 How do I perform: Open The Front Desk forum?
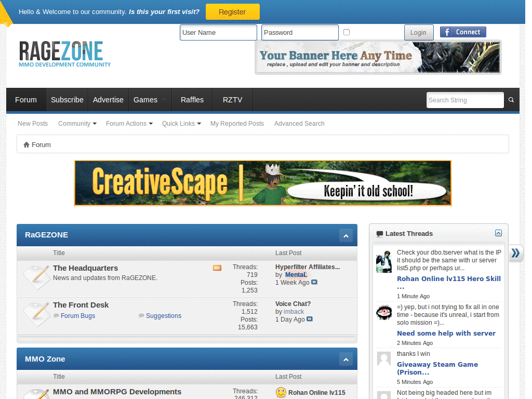[81, 305]
